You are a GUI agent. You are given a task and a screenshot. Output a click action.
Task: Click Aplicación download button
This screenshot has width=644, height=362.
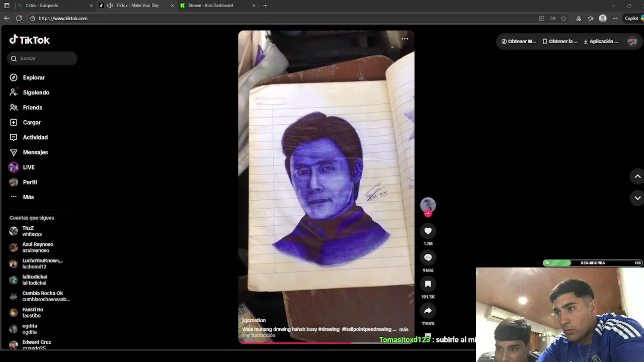coord(601,42)
